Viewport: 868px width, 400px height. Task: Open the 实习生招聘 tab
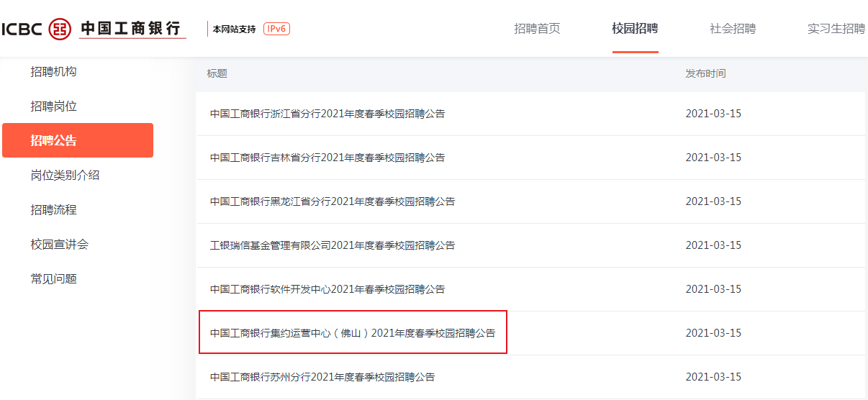836,29
